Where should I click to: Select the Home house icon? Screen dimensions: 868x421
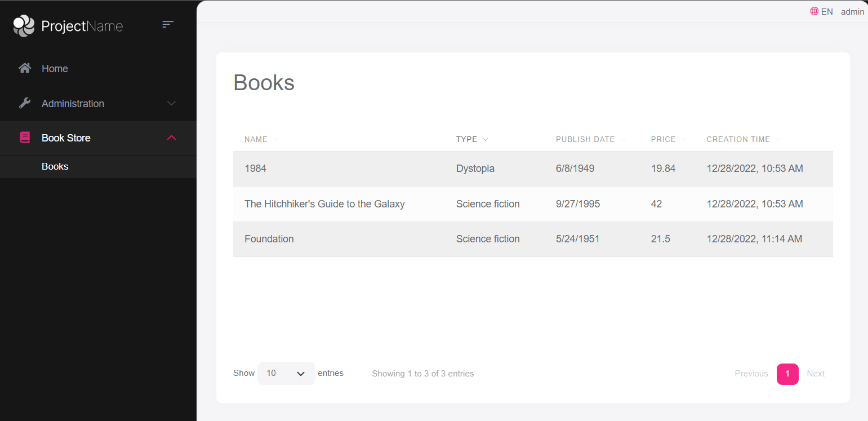tap(25, 68)
